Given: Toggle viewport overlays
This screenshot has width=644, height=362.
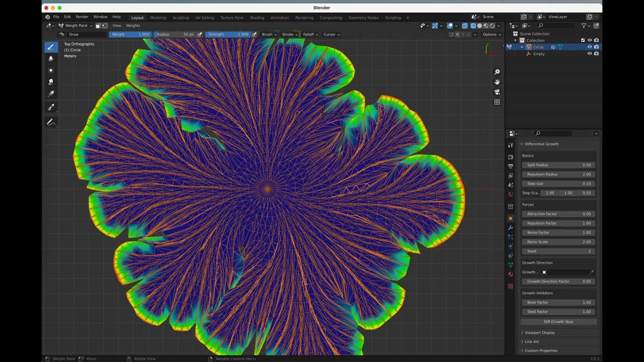Looking at the screenshot, I should point(450,26).
